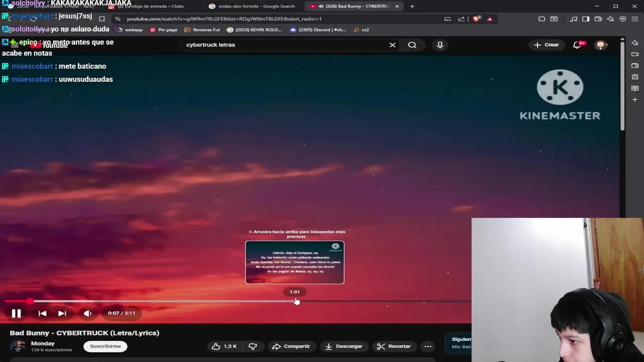The image size is (644, 362).
Task: Click the bookmark icon left of address bar
Action: (102, 19)
